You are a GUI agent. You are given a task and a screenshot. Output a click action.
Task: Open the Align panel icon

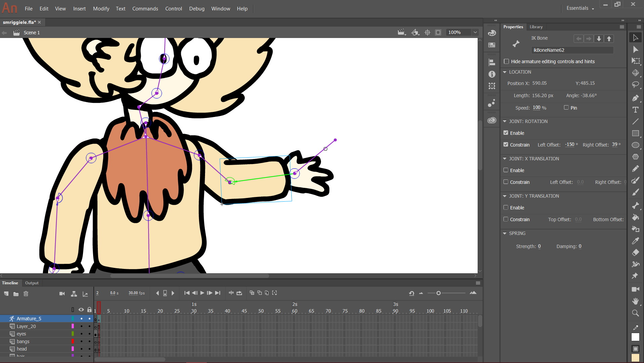click(x=492, y=62)
